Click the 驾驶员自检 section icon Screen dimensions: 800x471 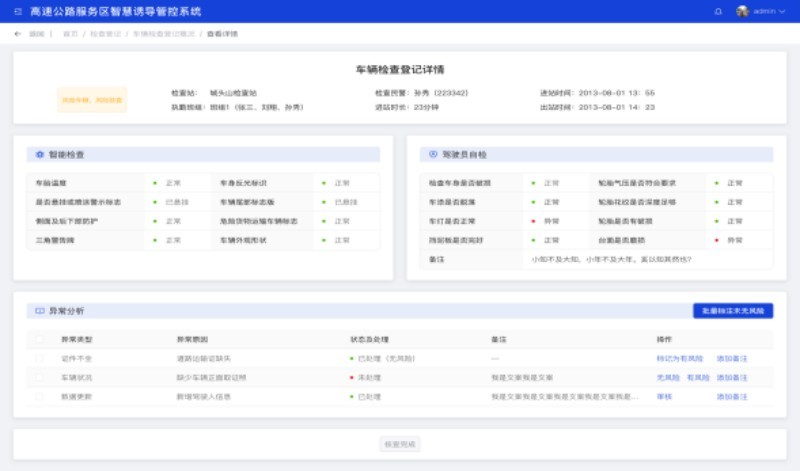tap(433, 155)
